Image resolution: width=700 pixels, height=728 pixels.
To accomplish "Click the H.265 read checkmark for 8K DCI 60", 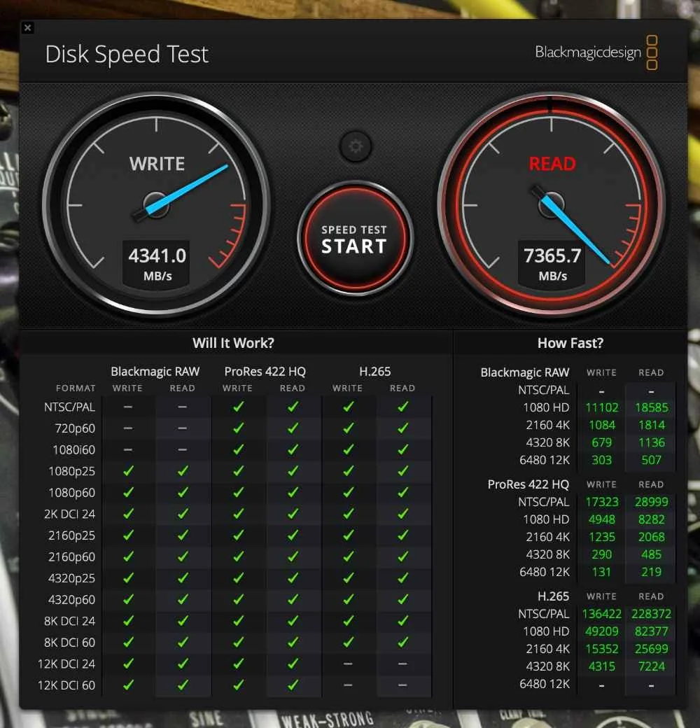I will click(403, 642).
